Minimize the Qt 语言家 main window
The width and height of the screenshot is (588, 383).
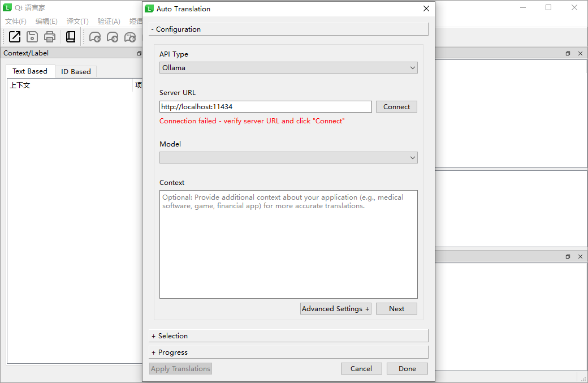pyautogui.click(x=523, y=7)
